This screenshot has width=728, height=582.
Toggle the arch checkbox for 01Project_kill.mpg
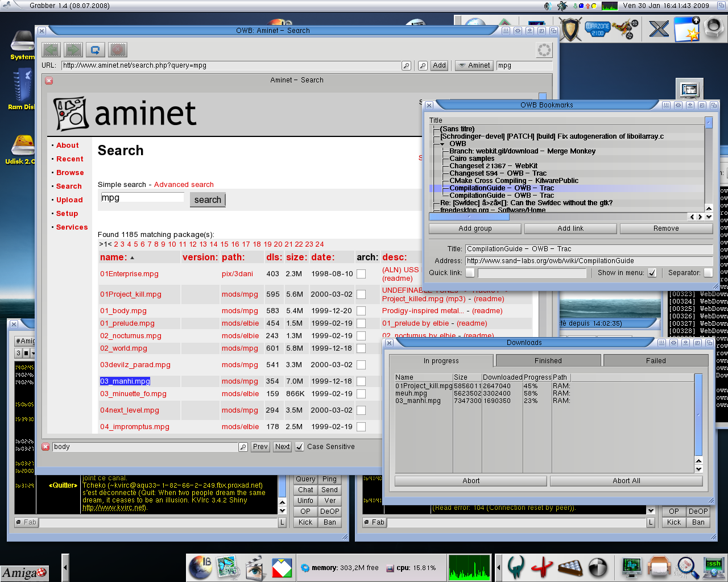click(361, 294)
